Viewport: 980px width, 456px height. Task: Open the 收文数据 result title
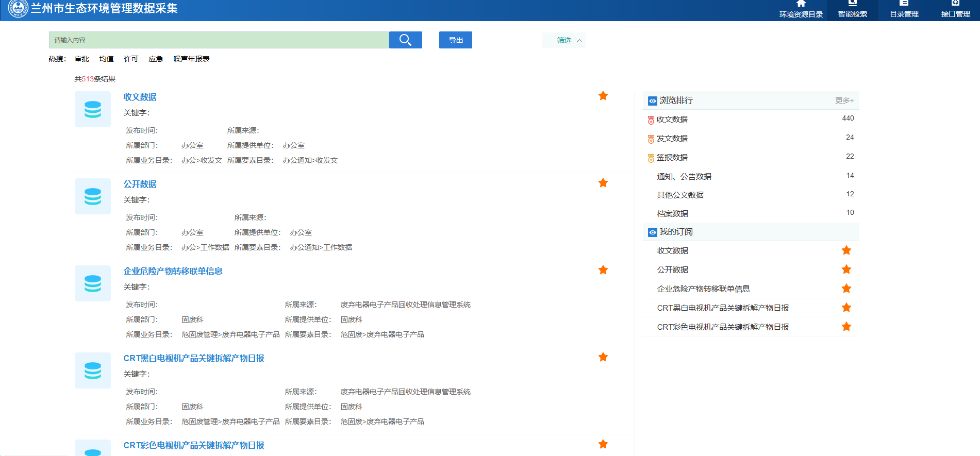point(140,97)
